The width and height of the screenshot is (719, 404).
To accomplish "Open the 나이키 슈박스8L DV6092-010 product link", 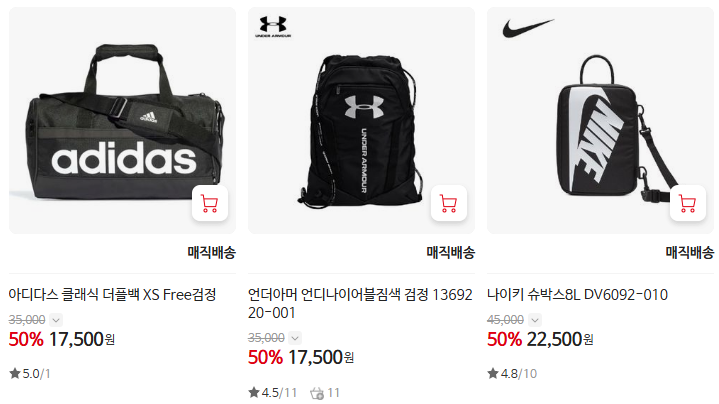I will (x=577, y=294).
